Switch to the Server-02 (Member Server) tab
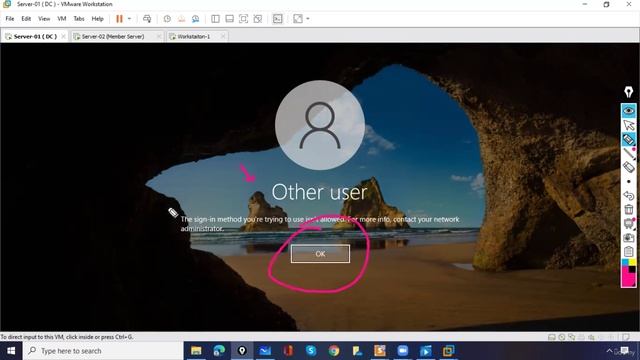Image resolution: width=640 pixels, height=360 pixels. [113, 36]
